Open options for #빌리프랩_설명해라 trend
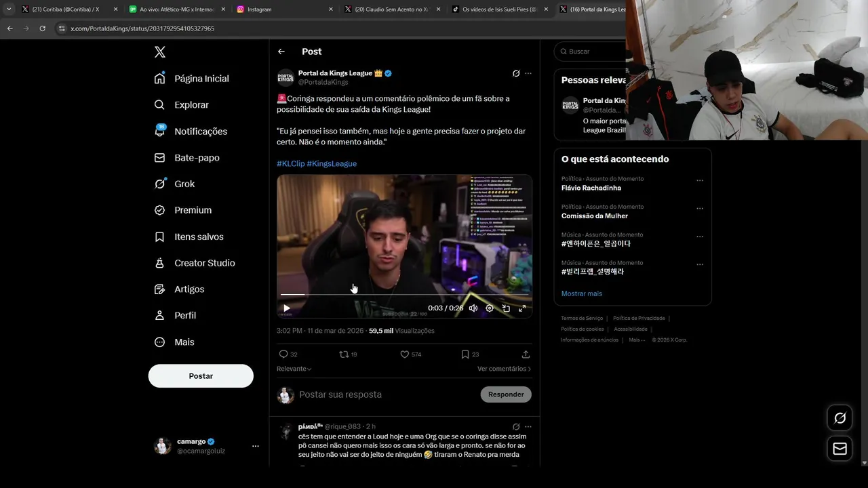Viewport: 868px width, 488px height. (700, 264)
